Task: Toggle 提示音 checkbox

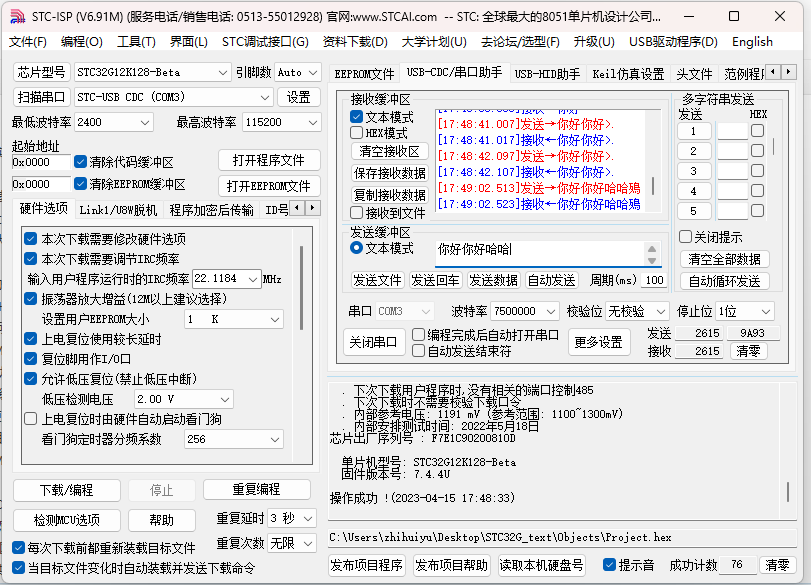Action: pos(609,565)
